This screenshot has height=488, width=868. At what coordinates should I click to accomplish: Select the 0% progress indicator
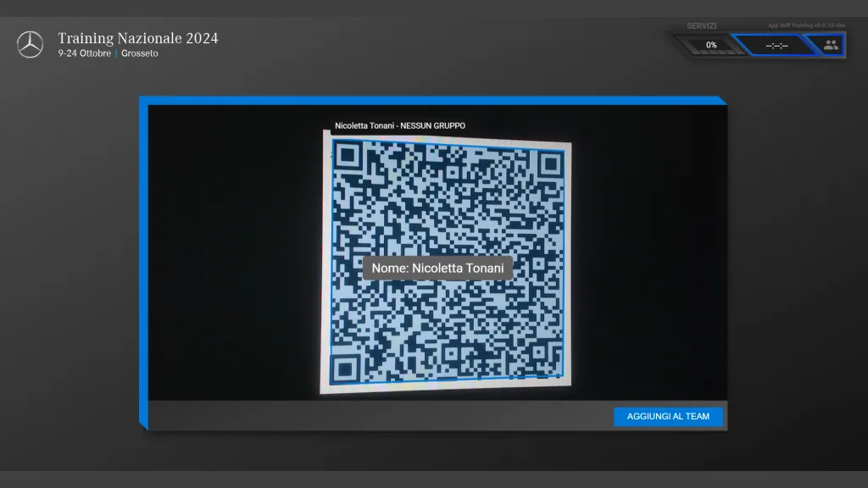pyautogui.click(x=711, y=46)
